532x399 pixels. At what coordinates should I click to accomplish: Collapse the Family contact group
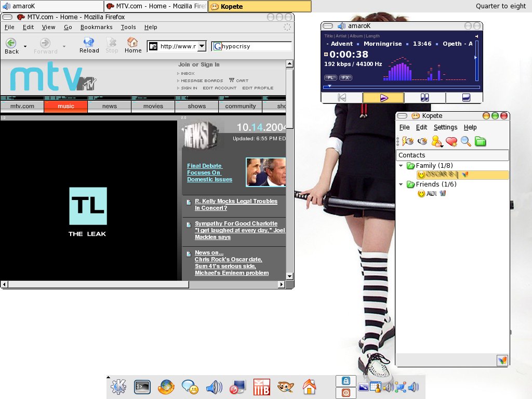point(401,166)
